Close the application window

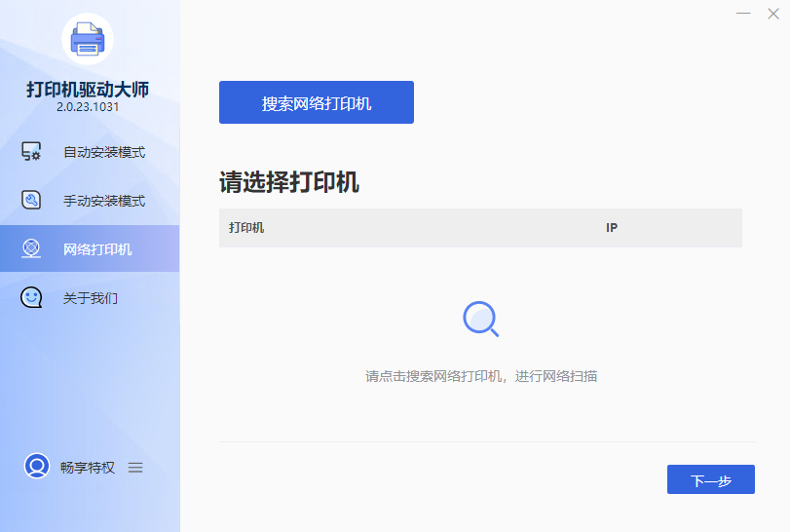pyautogui.click(x=773, y=14)
